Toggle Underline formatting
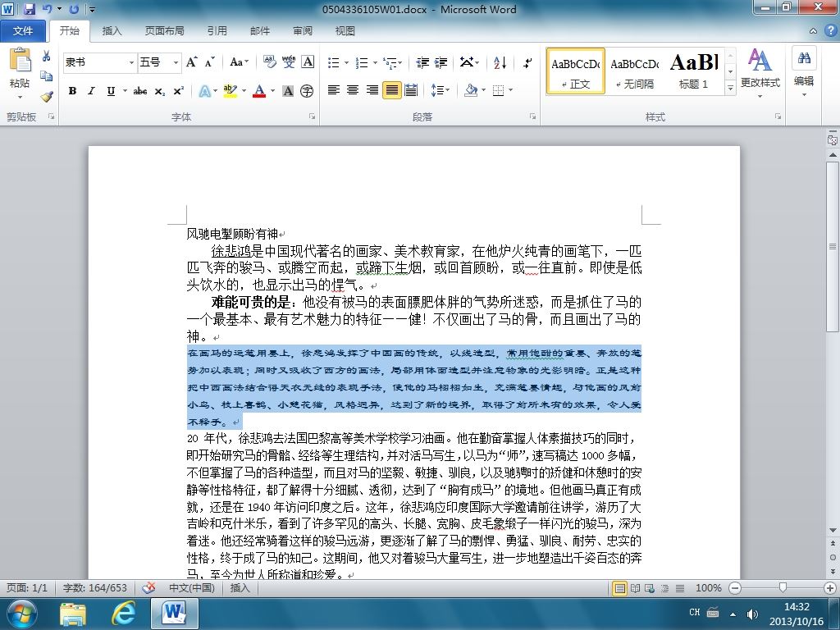840x630 pixels. [111, 91]
